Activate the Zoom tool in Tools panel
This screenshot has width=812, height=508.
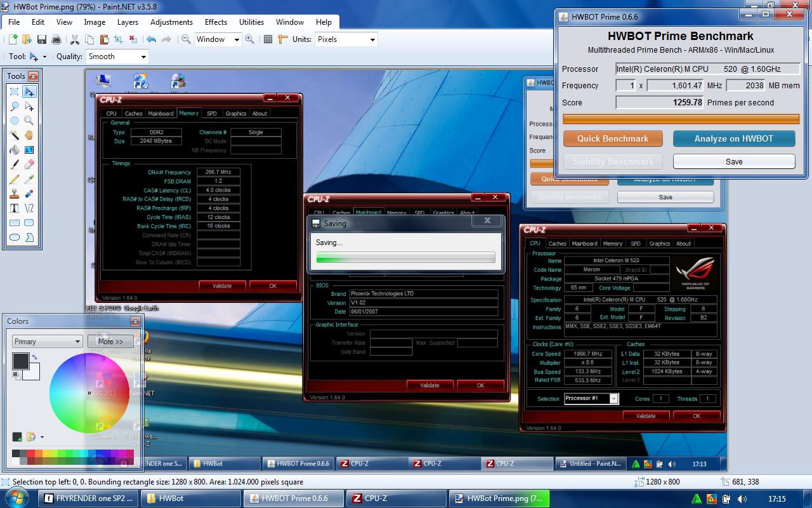pyautogui.click(x=29, y=121)
